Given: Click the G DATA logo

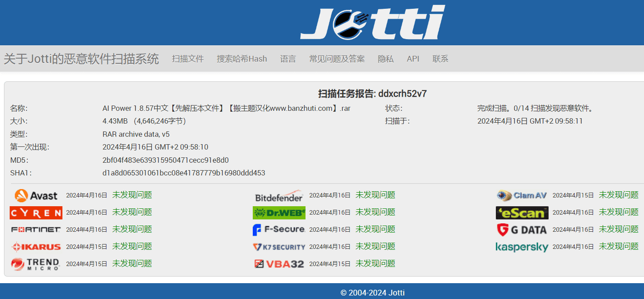Looking at the screenshot, I should click(x=522, y=230).
